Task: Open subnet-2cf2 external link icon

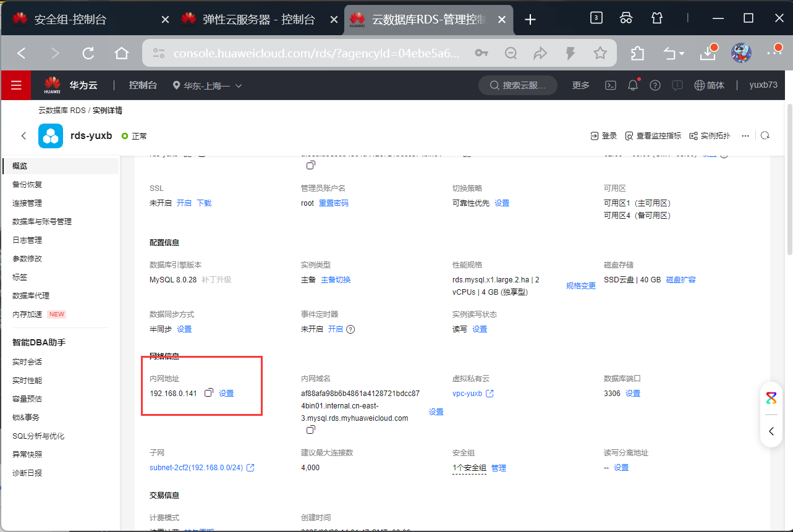Action: click(250, 468)
